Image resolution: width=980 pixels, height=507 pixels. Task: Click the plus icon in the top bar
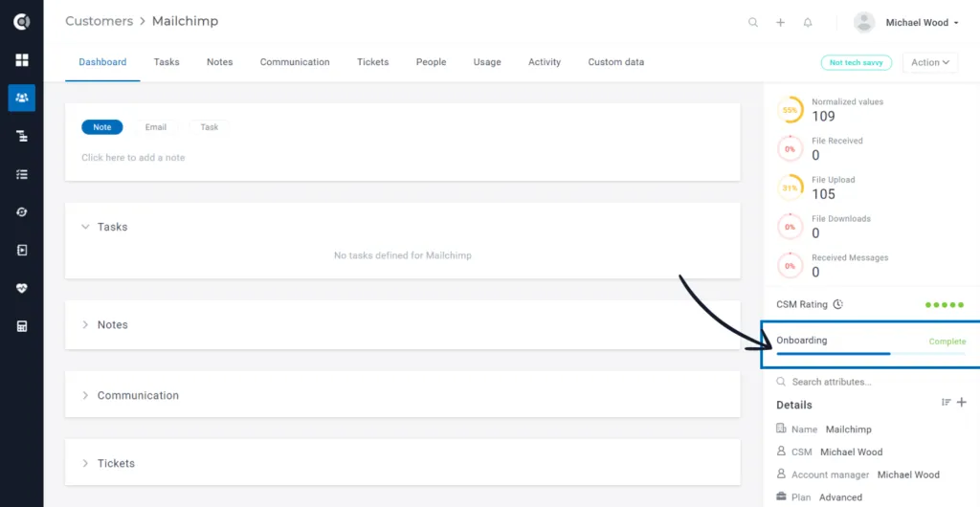click(780, 22)
